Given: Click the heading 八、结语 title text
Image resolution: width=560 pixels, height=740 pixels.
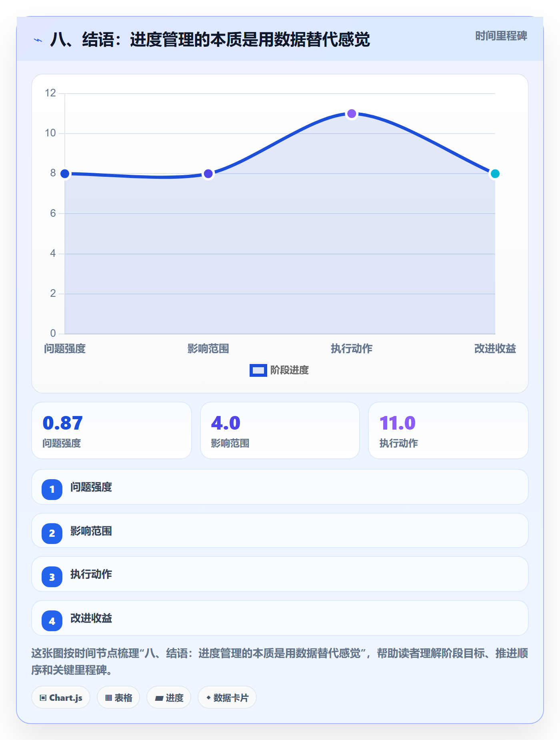Looking at the screenshot, I should pyautogui.click(x=210, y=40).
